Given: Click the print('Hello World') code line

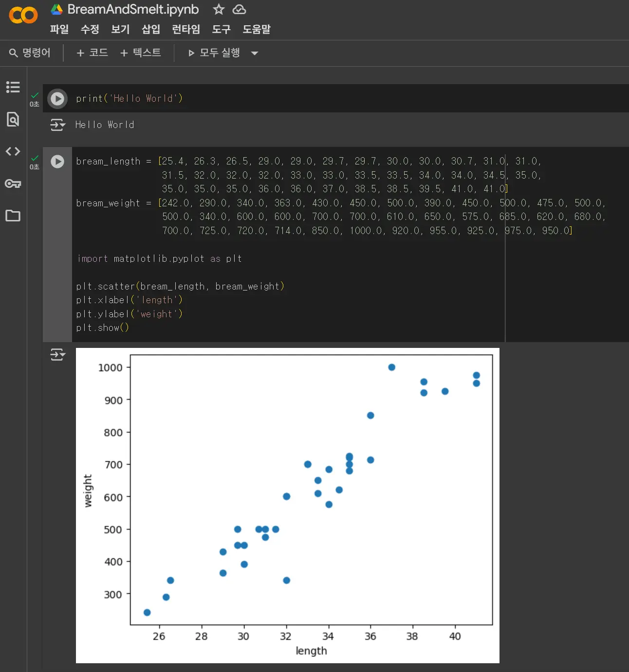Looking at the screenshot, I should point(129,98).
